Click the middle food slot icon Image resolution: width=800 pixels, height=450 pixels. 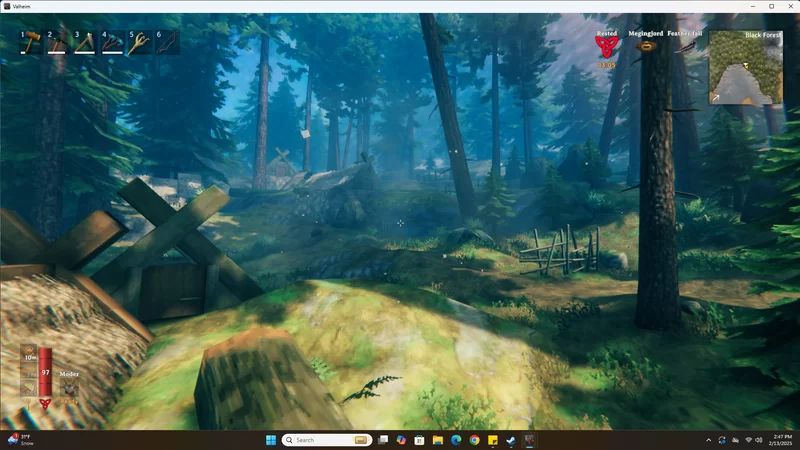pyautogui.click(x=29, y=371)
